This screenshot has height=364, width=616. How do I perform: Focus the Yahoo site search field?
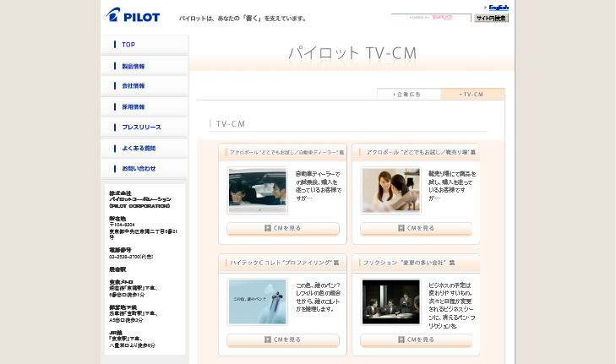[x=431, y=18]
